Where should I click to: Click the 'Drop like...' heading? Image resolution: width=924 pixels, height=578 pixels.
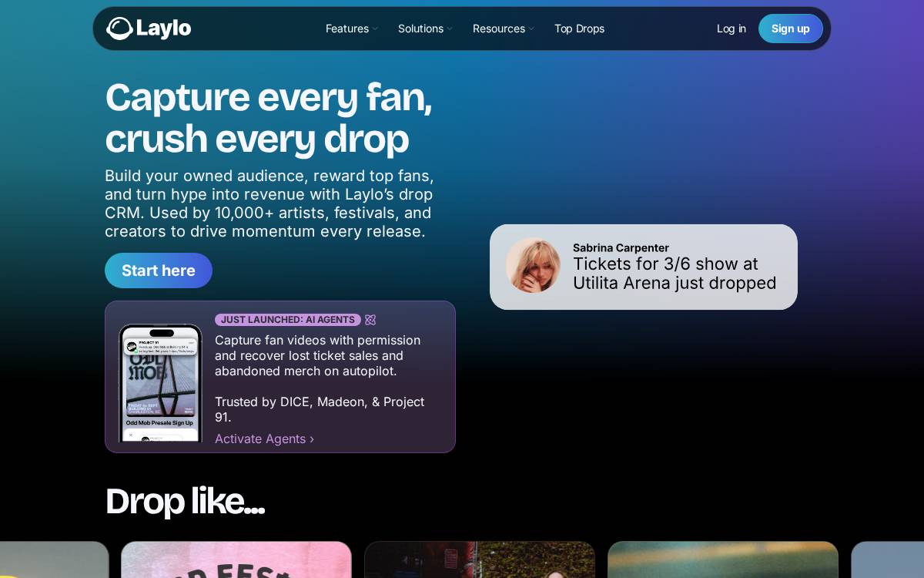185,501
